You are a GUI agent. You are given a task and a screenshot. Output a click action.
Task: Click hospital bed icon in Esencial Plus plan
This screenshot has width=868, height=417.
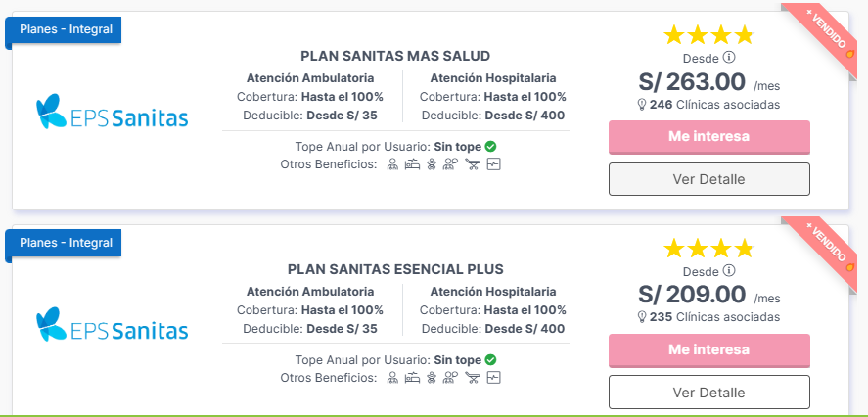(x=412, y=378)
